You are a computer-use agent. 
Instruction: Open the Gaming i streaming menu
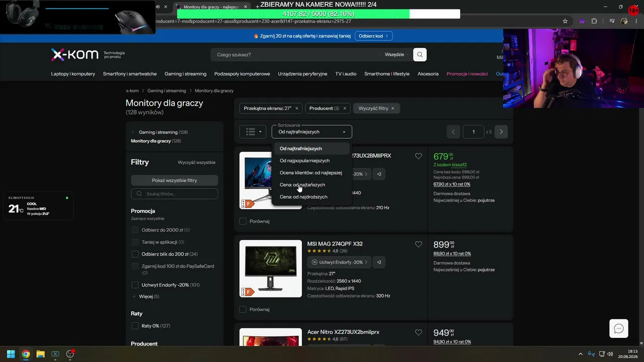coord(185,74)
